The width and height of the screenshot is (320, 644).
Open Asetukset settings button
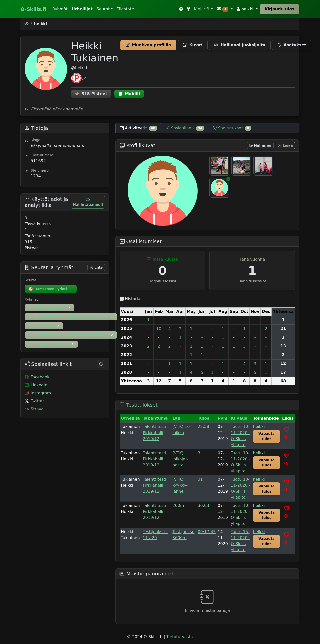pyautogui.click(x=291, y=45)
